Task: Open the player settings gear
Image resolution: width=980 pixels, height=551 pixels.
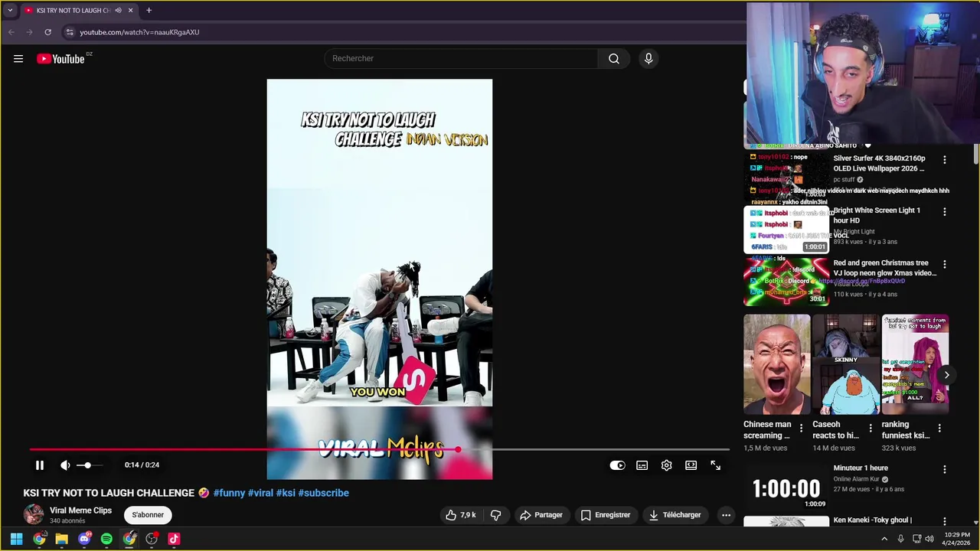Action: click(x=667, y=465)
